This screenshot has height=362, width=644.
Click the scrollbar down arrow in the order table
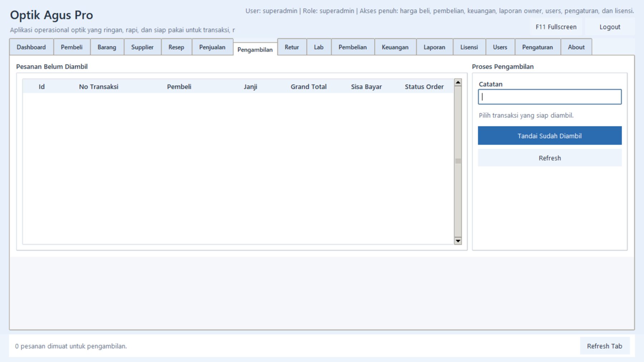pyautogui.click(x=458, y=241)
